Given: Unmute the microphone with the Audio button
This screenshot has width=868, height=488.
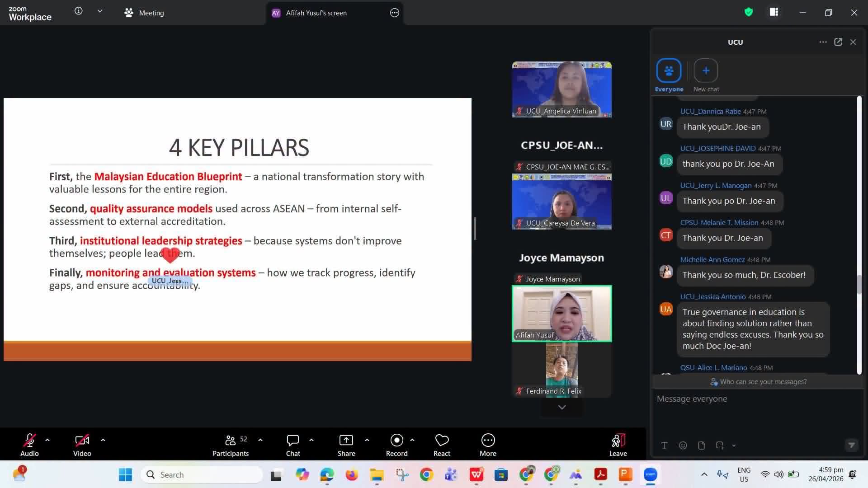Looking at the screenshot, I should (x=29, y=445).
